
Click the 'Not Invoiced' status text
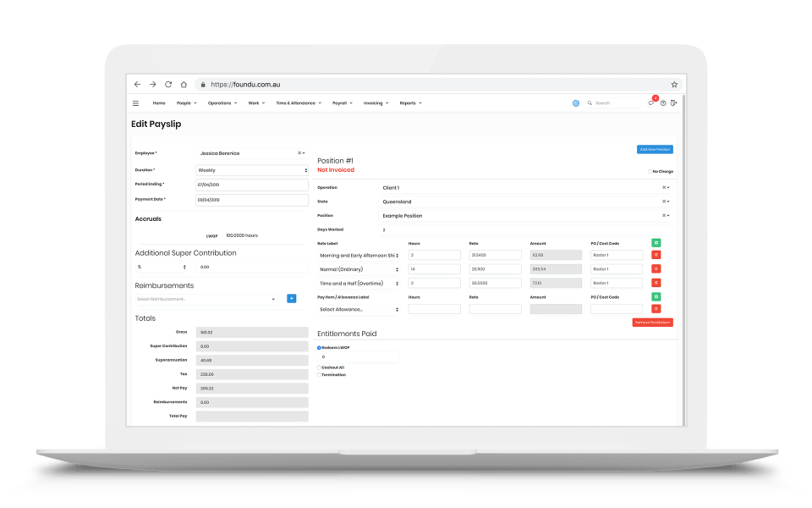click(x=336, y=170)
